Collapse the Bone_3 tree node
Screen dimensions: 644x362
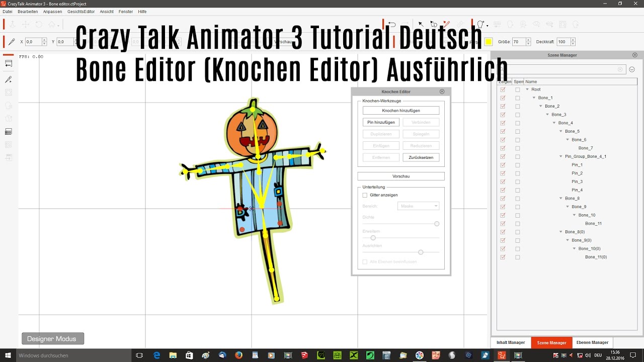(547, 115)
